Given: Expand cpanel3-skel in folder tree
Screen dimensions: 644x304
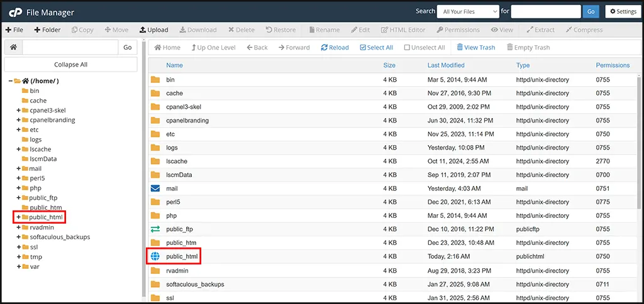Looking at the screenshot, I should click(18, 111).
